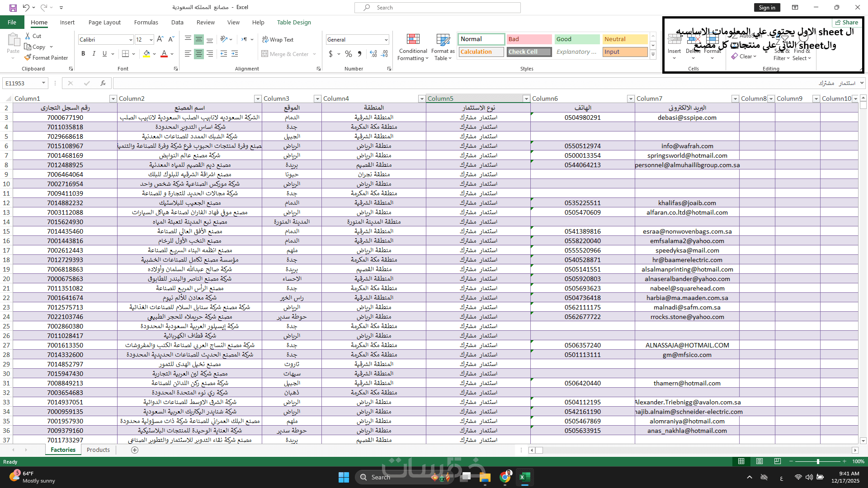868x488 pixels.
Task: Click the Format Painter brush icon
Action: (x=28, y=57)
